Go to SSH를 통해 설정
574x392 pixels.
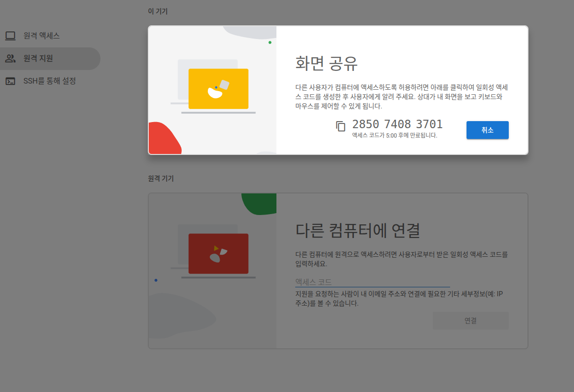point(50,81)
